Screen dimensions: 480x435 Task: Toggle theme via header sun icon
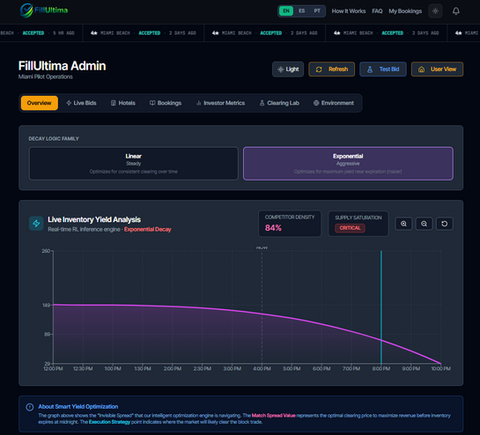tap(435, 11)
